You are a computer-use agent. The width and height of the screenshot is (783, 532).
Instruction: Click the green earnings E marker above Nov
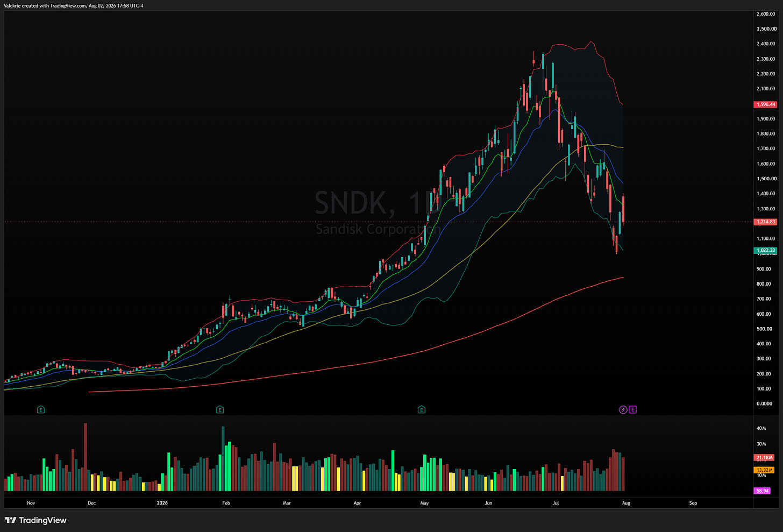coord(41,410)
